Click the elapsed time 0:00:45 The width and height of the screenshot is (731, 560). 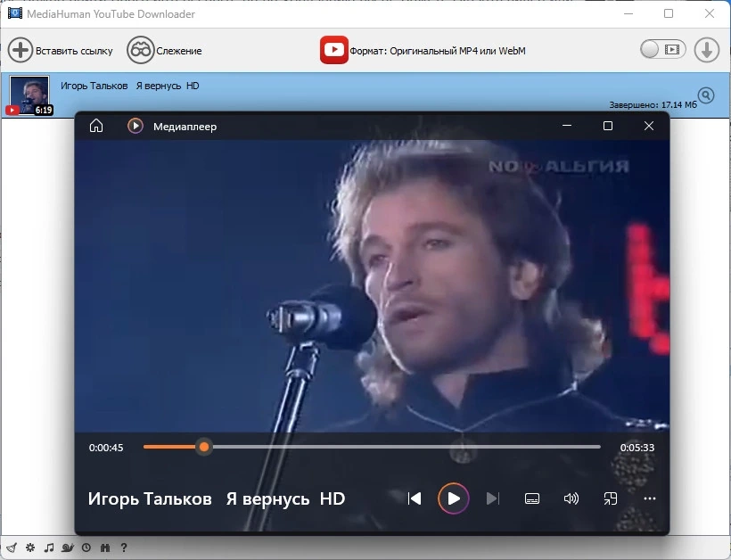point(106,448)
